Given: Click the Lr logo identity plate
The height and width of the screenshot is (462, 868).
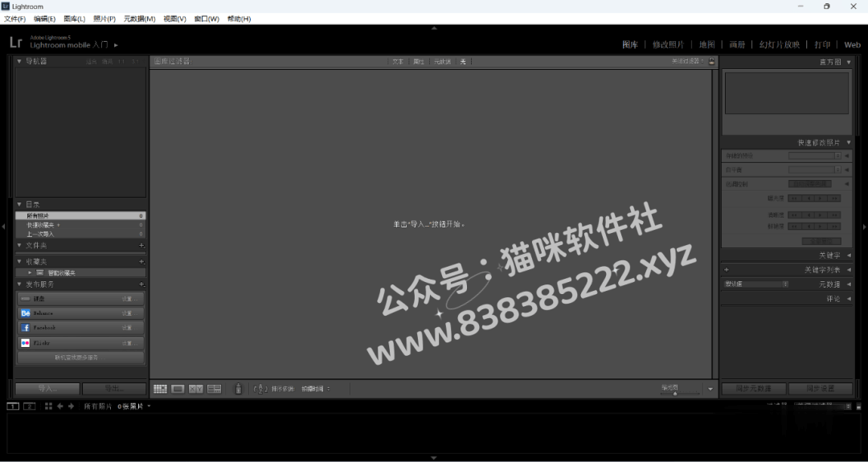Looking at the screenshot, I should click(16, 42).
